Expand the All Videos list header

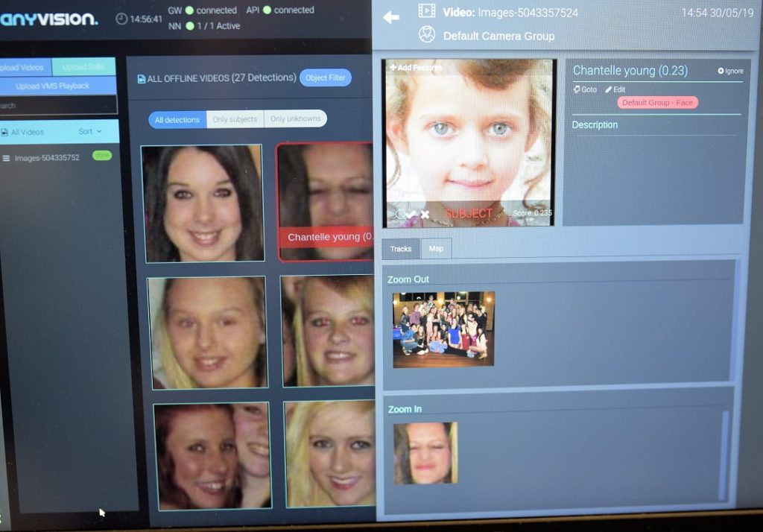pyautogui.click(x=27, y=132)
